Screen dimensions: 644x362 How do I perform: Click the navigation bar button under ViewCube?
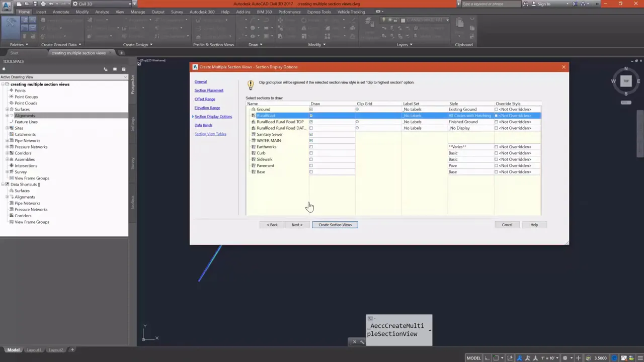click(626, 103)
